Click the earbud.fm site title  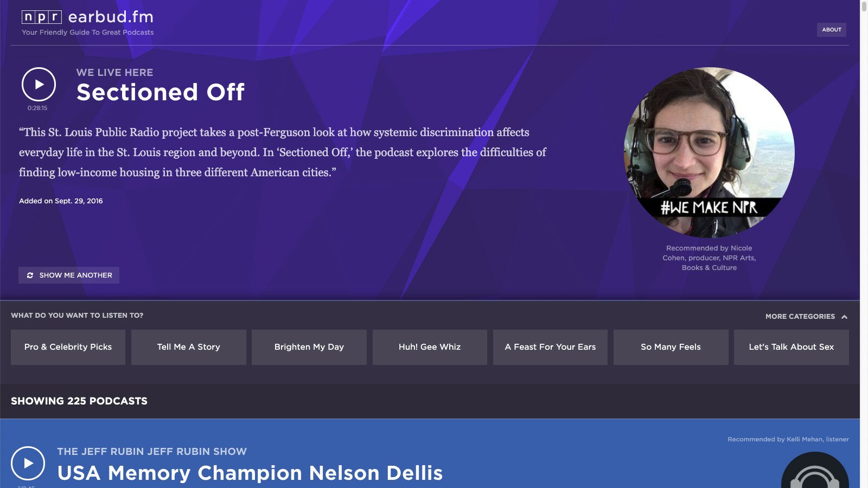(111, 17)
